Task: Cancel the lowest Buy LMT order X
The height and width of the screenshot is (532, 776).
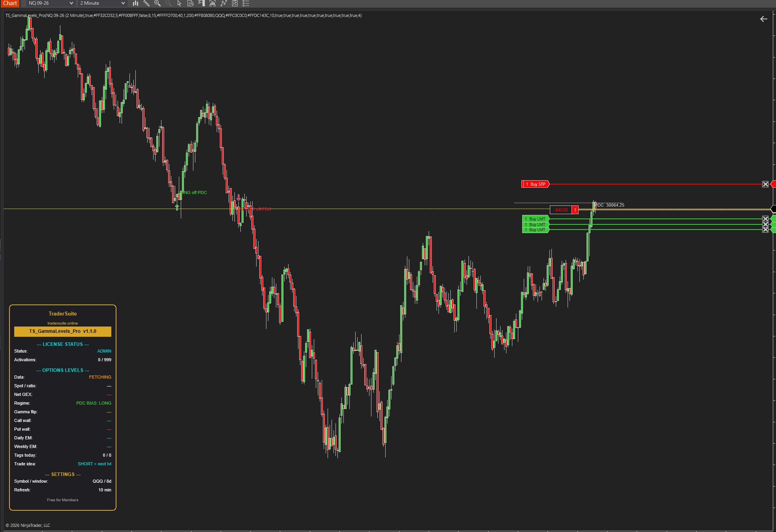Action: (765, 230)
